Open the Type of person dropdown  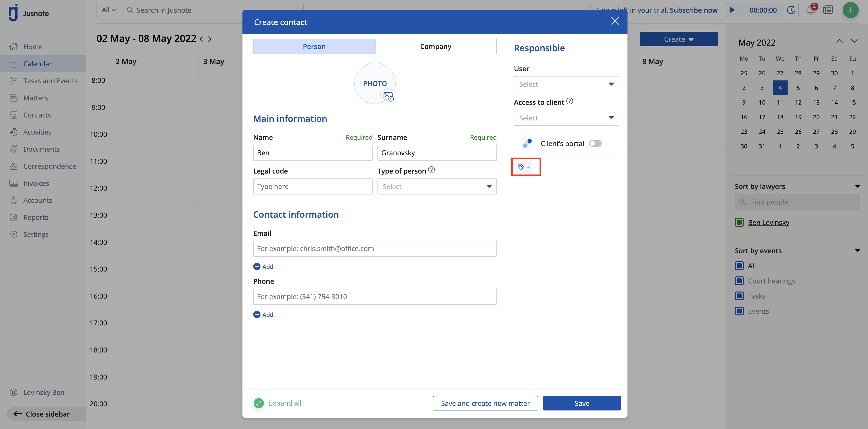pyautogui.click(x=437, y=186)
